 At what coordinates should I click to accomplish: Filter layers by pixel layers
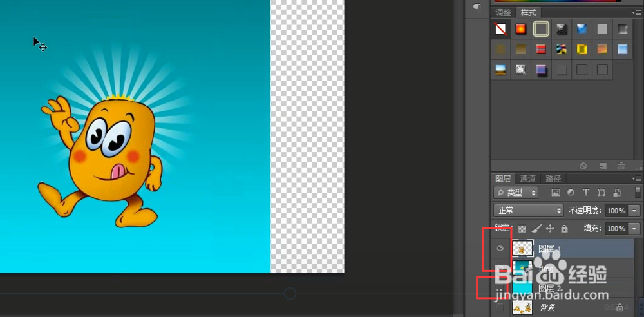click(x=556, y=193)
